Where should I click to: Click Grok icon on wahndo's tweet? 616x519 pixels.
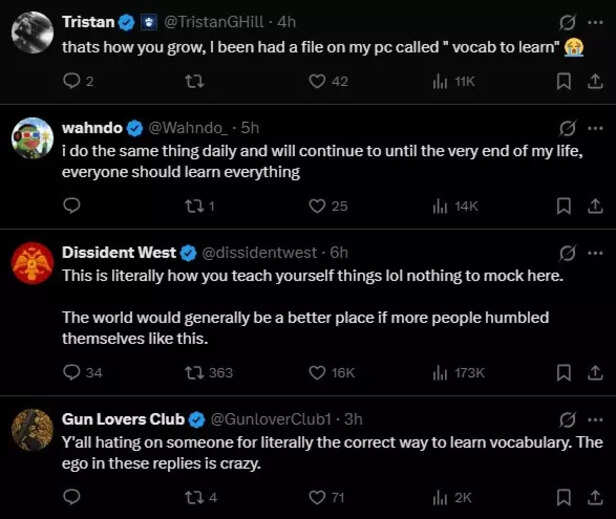point(567,128)
